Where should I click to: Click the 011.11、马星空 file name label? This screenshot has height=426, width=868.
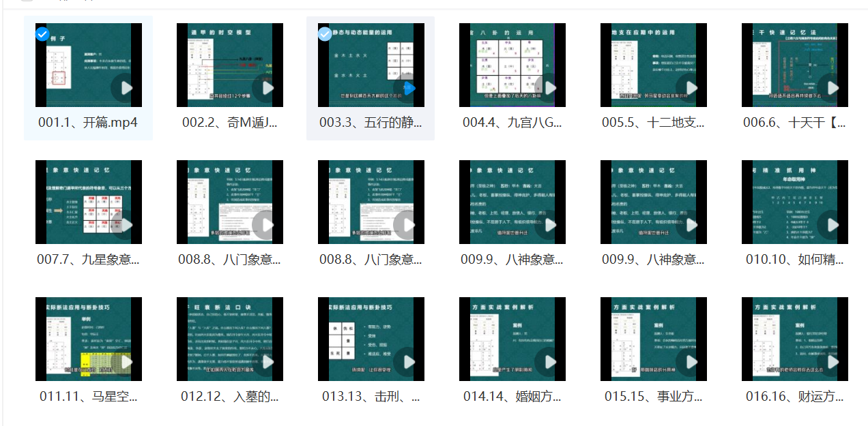88,396
